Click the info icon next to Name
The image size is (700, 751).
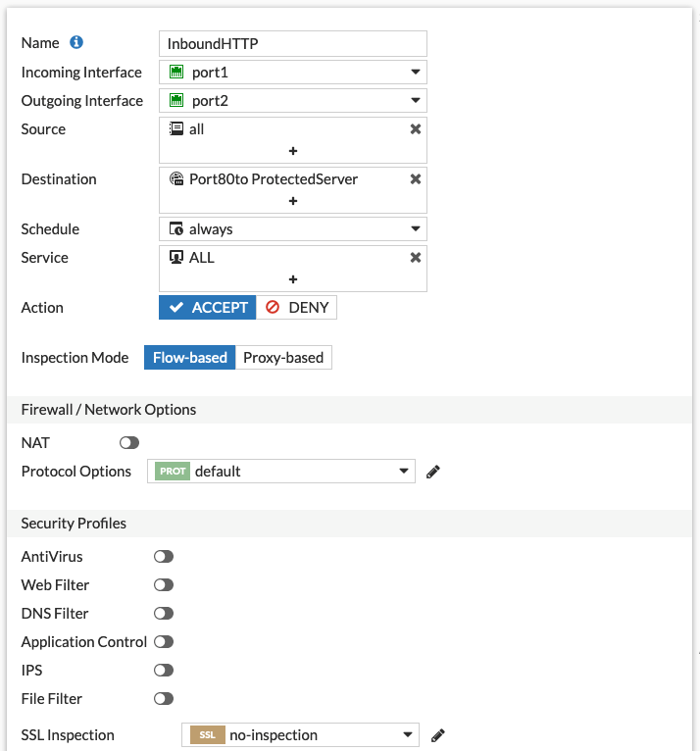76,43
